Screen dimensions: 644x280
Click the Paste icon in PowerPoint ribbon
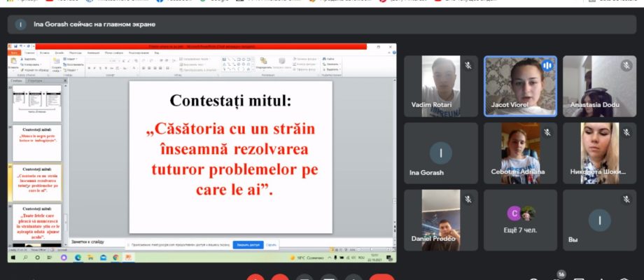coord(13,60)
